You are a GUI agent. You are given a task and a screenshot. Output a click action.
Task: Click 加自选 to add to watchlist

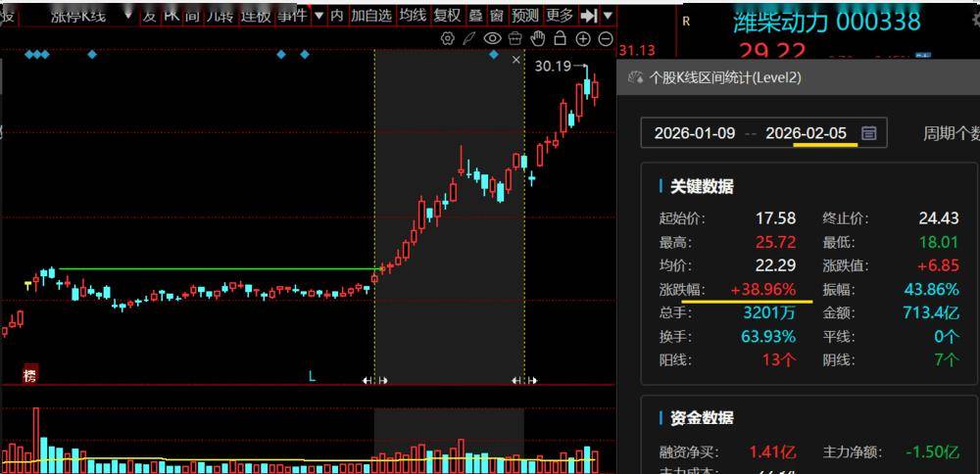pyautogui.click(x=371, y=15)
